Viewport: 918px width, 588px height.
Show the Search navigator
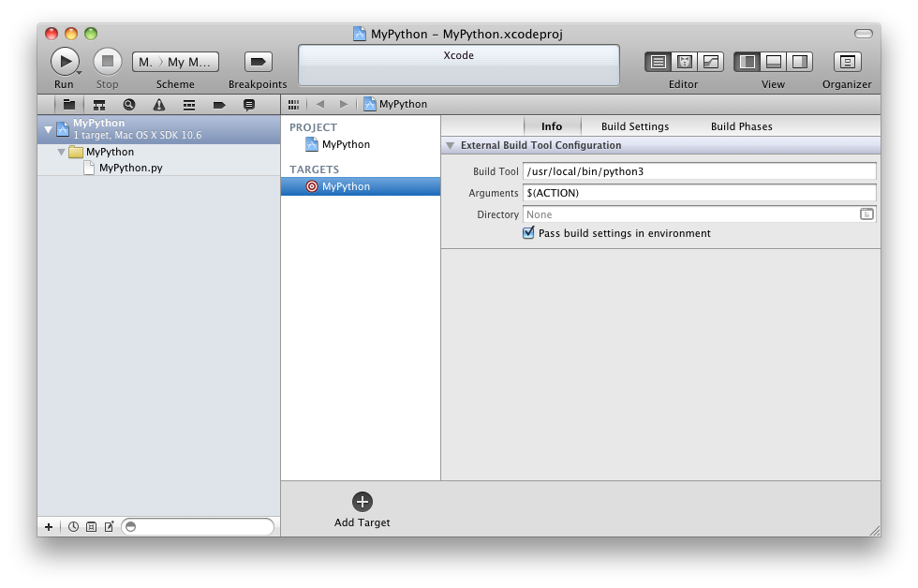129,105
